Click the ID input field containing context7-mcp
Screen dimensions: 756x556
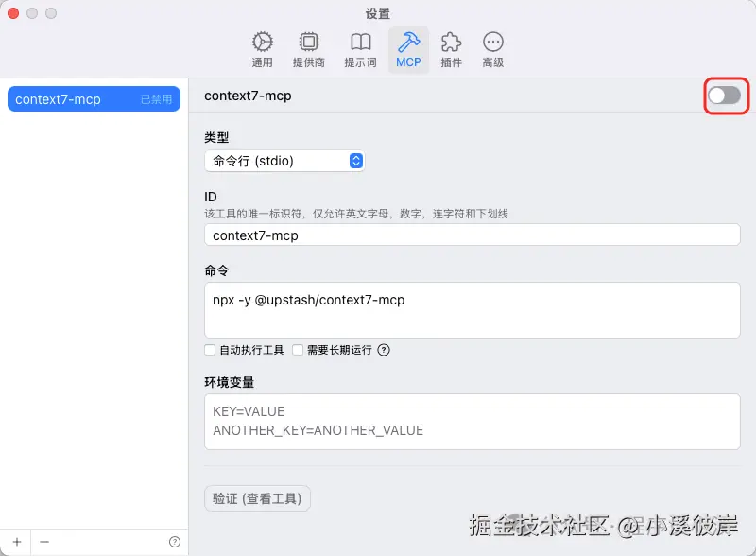tap(472, 235)
